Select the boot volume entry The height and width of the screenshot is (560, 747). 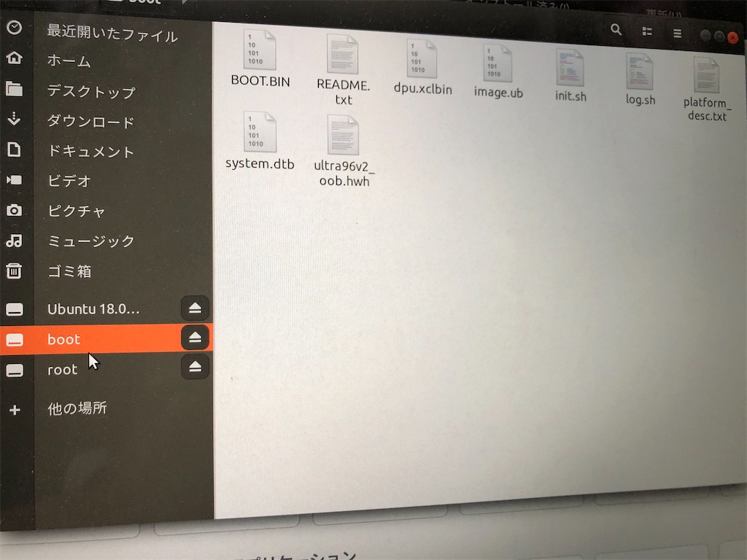click(x=107, y=339)
